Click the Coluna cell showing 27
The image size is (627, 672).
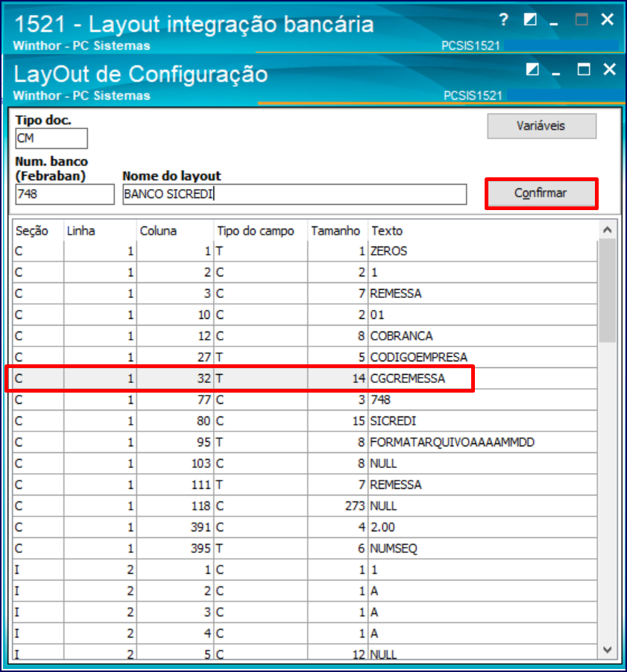[175, 358]
